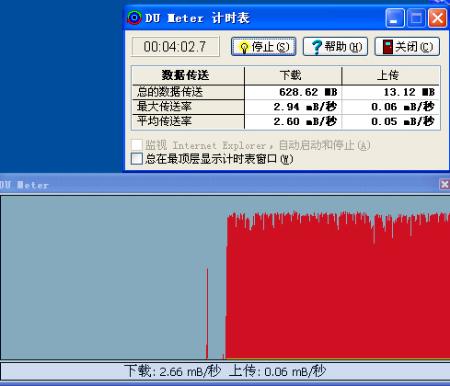Screen dimensions: 450x386
Task: Enable 总在最顶层显示计时表窗口 checkbox
Action: click(137, 159)
